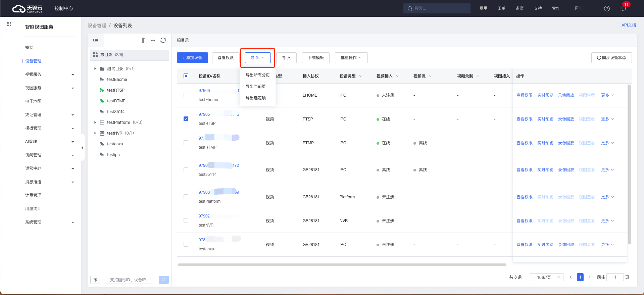Click 录像回放 for testRTMP row
The width and height of the screenshot is (644, 295).
point(566,143)
